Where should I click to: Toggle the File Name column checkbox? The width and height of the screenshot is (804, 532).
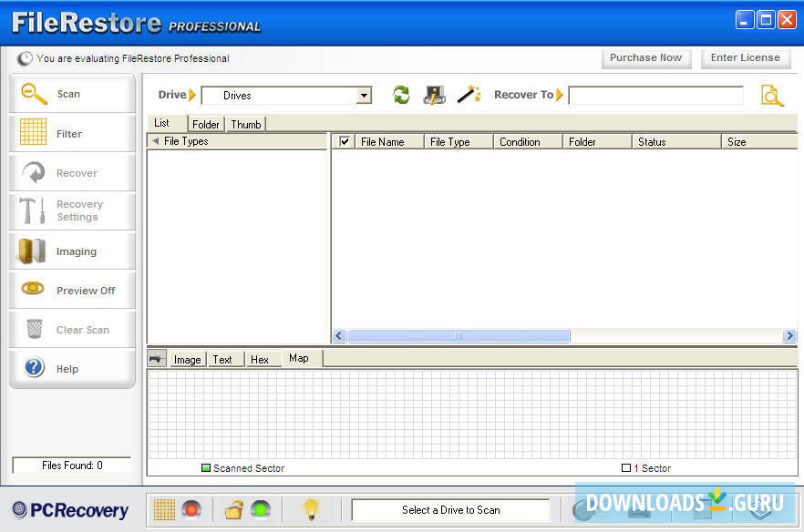345,141
